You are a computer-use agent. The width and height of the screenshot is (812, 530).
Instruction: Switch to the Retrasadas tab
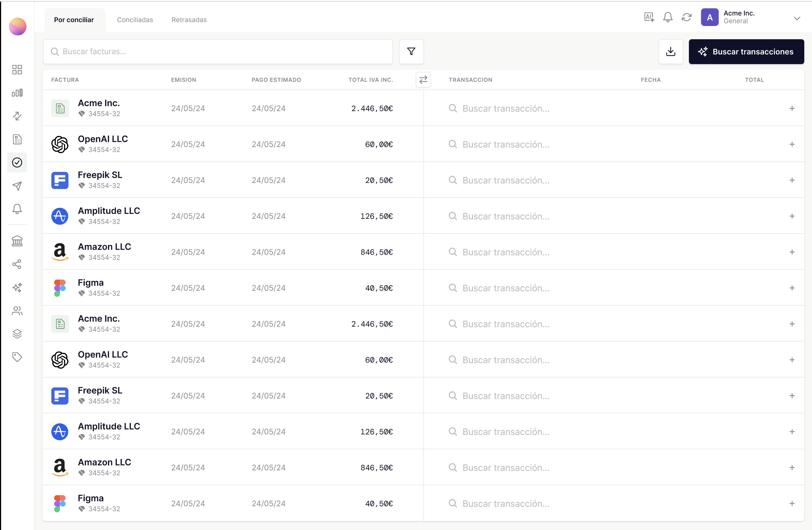click(189, 20)
